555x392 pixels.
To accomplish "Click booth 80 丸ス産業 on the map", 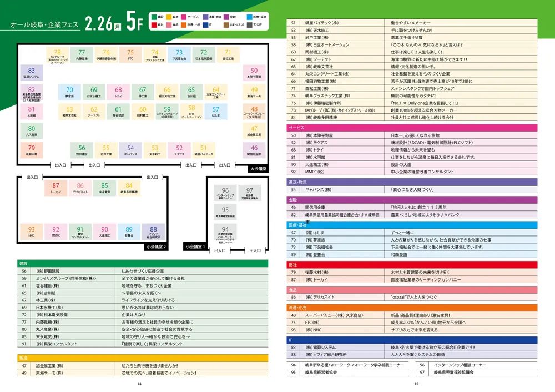I will [x=32, y=130].
